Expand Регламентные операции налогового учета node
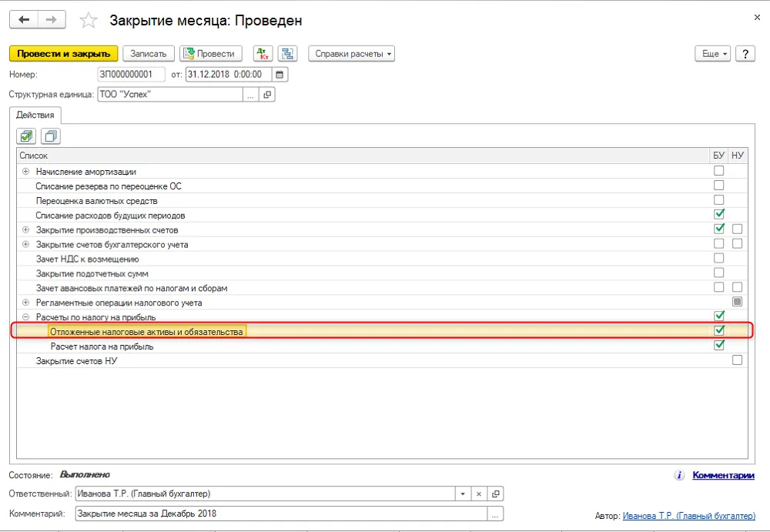 26,303
